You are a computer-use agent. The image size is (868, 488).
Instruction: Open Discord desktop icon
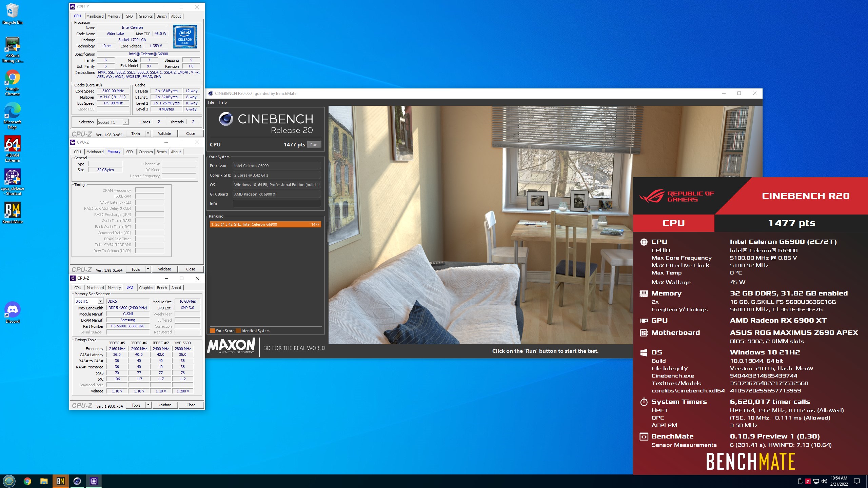pos(13,312)
